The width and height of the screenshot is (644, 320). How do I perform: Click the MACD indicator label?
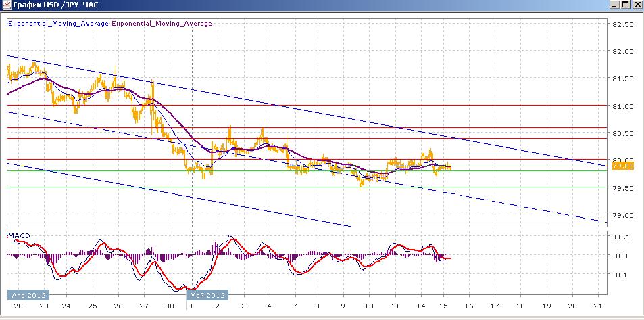[x=19, y=235]
